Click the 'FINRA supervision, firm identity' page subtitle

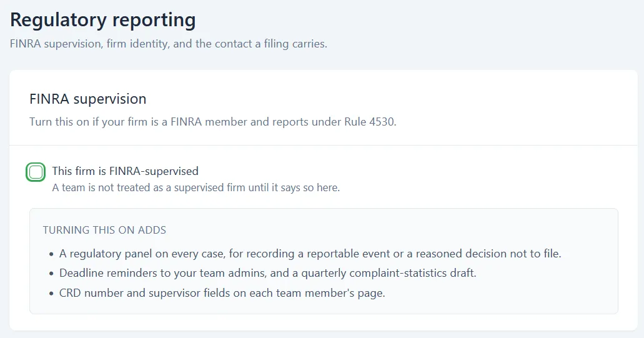point(169,44)
